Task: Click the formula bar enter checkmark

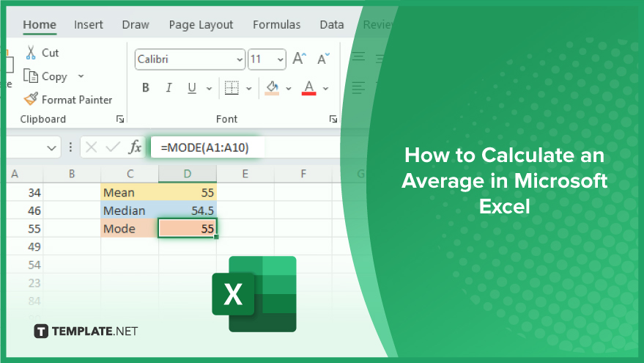Action: [x=113, y=147]
